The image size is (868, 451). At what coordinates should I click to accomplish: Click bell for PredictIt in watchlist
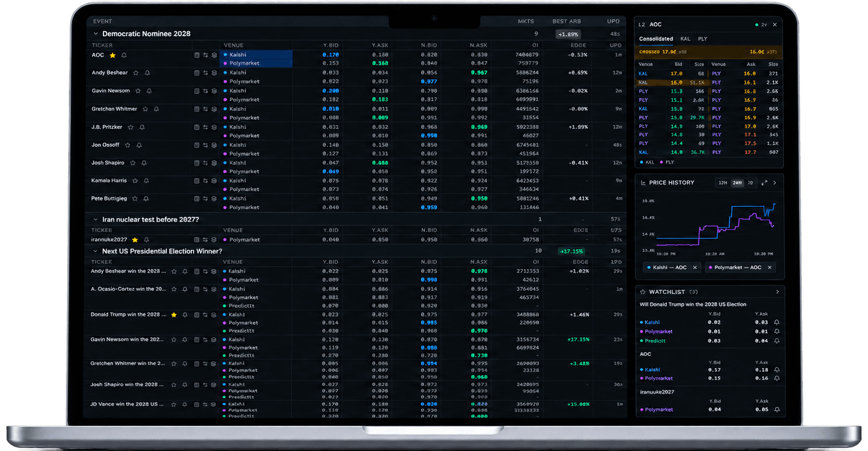pos(776,341)
